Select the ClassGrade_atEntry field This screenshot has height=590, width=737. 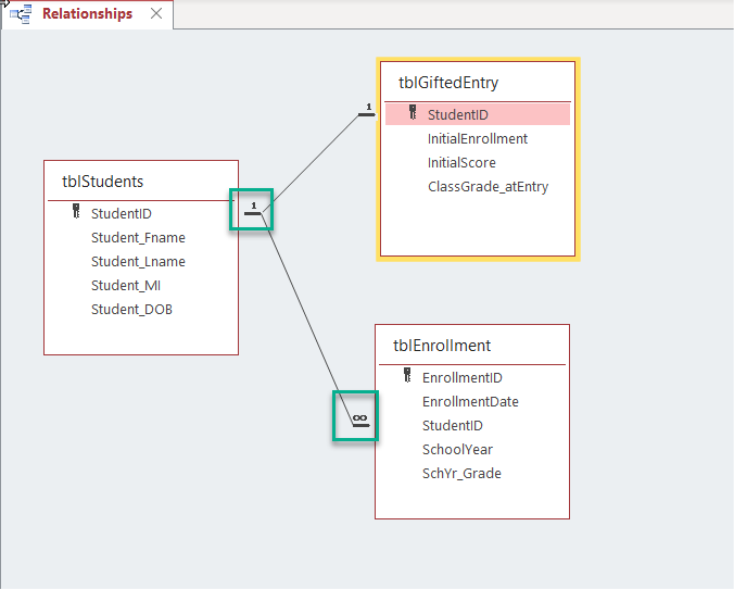[488, 187]
